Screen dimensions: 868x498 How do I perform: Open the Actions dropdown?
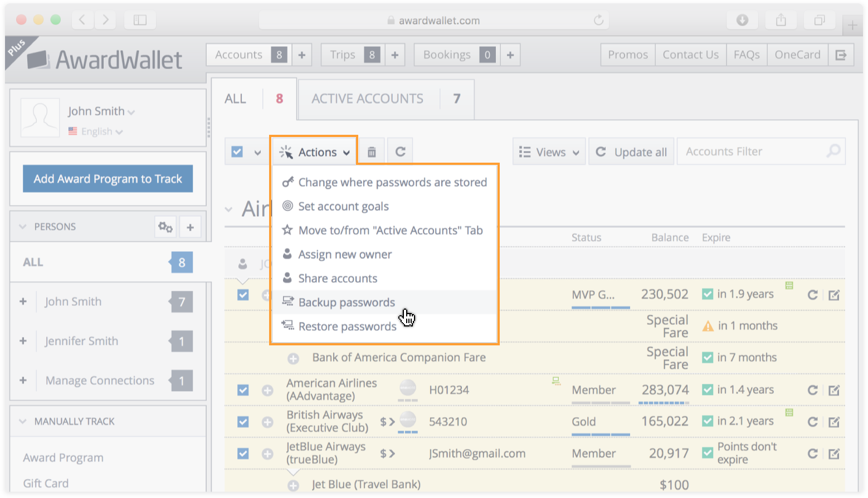[314, 152]
